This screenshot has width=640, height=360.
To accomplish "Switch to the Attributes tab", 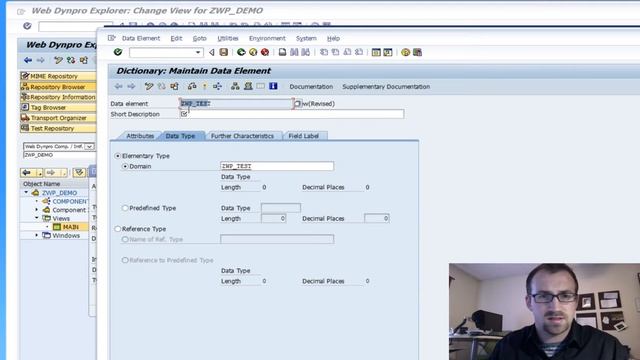I will click(x=140, y=136).
